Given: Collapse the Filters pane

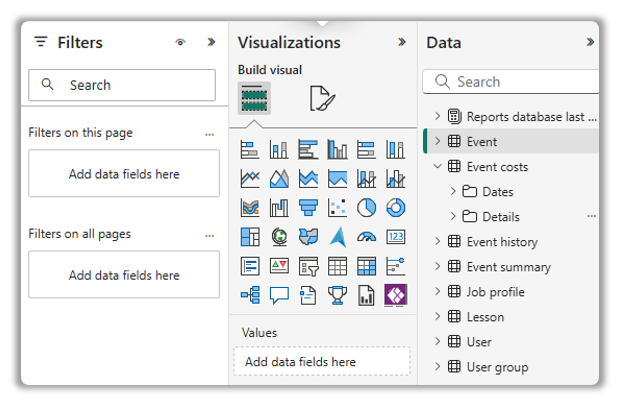Looking at the screenshot, I should tap(211, 42).
